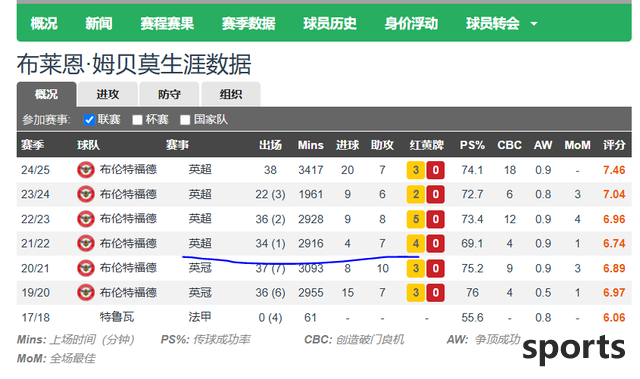Click the 进球 column header
The image size is (640, 379).
(x=347, y=145)
